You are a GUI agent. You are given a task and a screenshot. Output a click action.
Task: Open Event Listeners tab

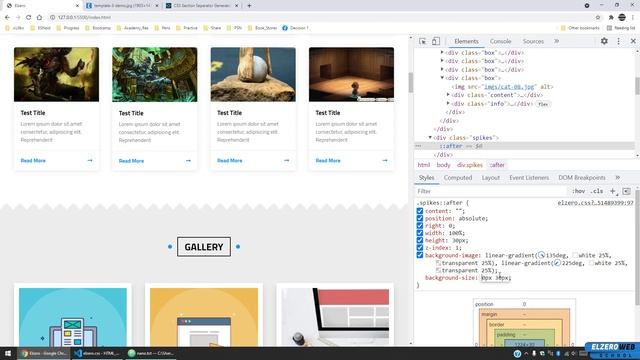(529, 178)
